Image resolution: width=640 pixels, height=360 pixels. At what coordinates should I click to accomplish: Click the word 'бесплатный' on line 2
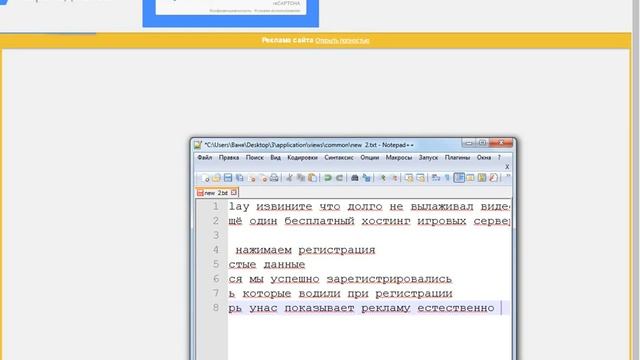point(320,221)
